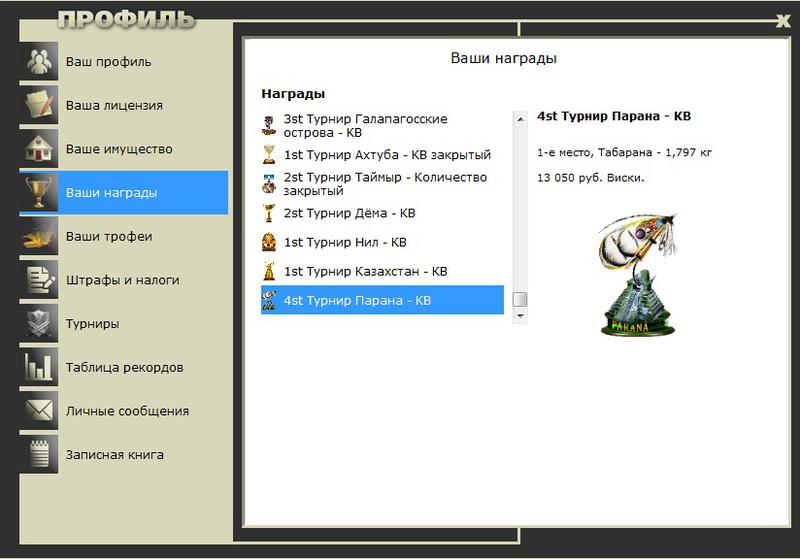Image resolution: width=800 pixels, height=559 pixels.
Task: Open Штрафы и налоги
Action: [123, 280]
